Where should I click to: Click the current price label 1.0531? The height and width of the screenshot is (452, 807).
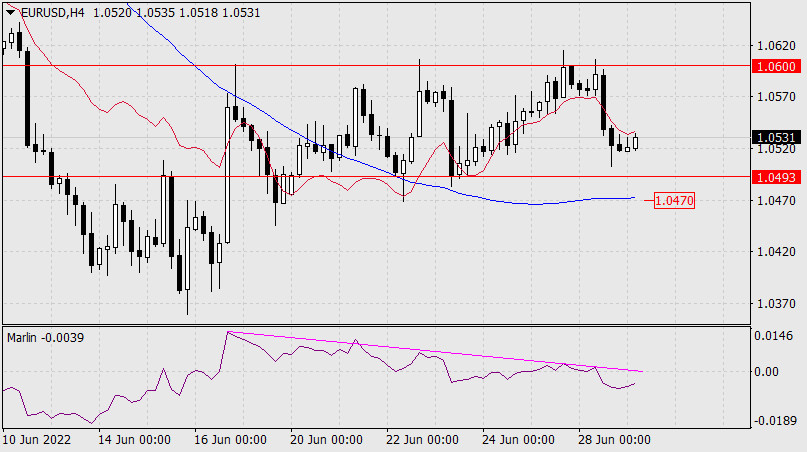(777, 137)
